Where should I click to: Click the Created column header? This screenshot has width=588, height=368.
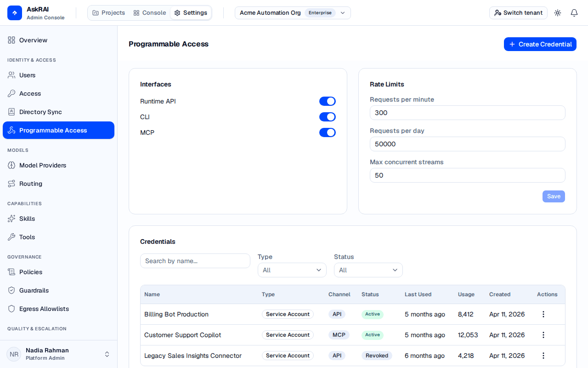[500, 294]
